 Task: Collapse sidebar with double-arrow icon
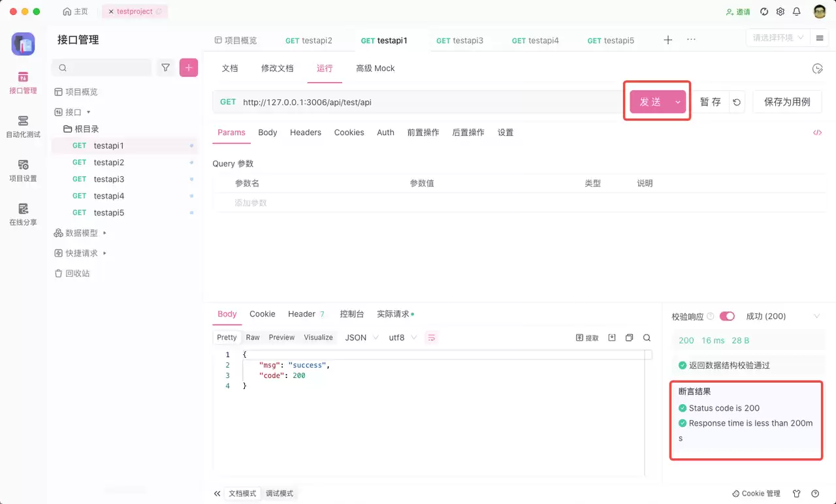(x=217, y=494)
